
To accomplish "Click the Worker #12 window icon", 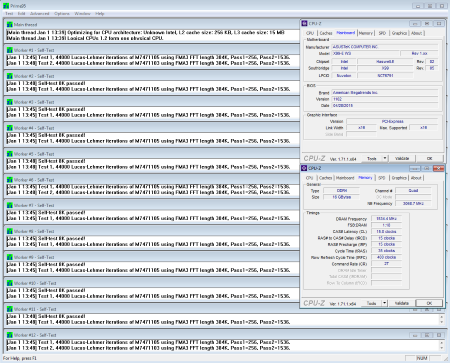I will [10, 335].
